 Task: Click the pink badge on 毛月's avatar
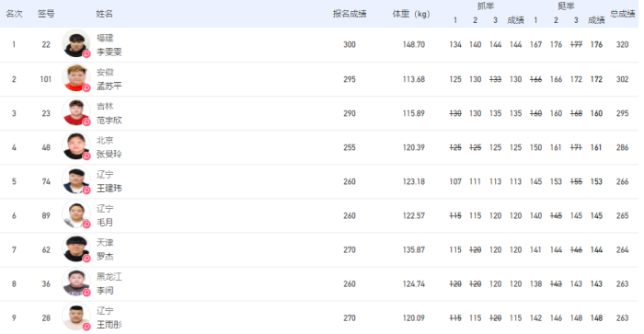click(86, 225)
